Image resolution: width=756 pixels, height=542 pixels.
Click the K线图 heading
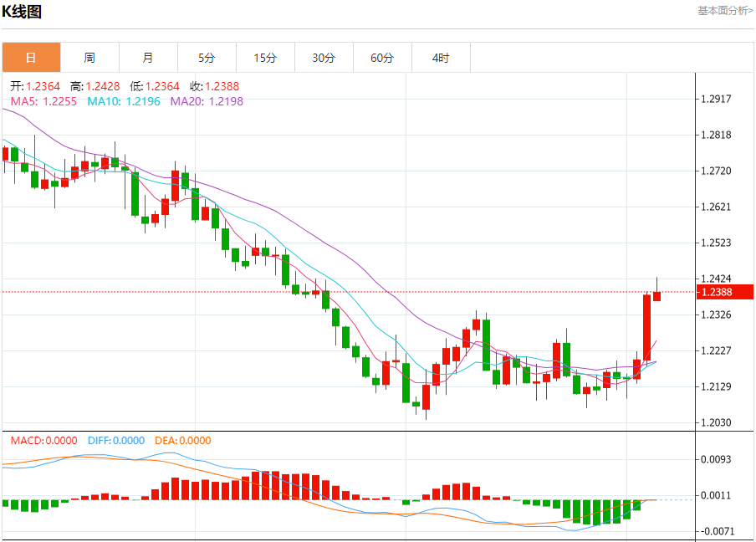pos(22,11)
